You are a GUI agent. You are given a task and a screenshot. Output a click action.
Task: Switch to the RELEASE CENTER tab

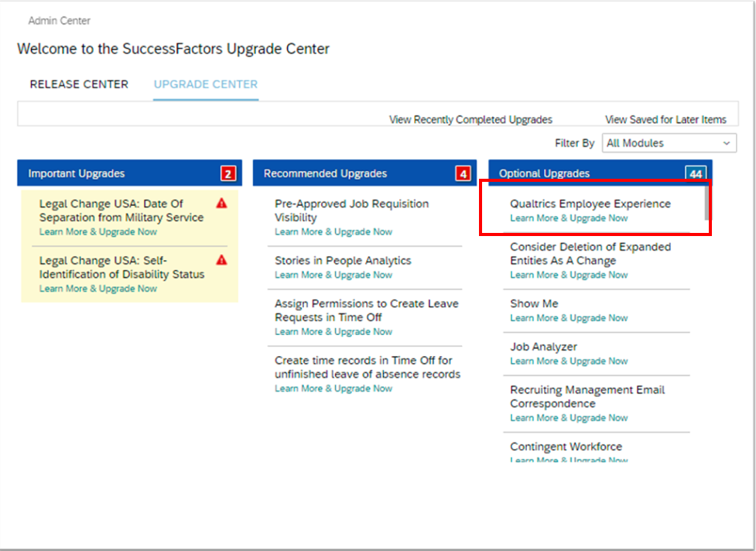click(79, 84)
